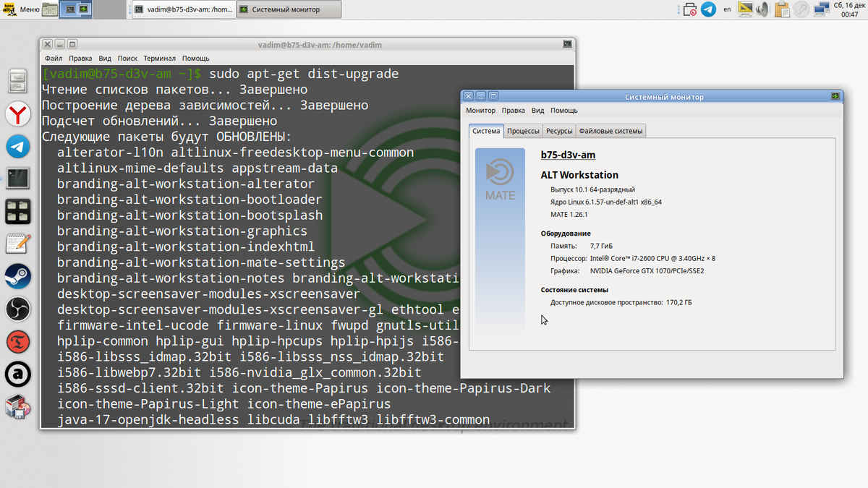Click the update notifier tray icon
The image size is (868, 488).
pos(690,9)
